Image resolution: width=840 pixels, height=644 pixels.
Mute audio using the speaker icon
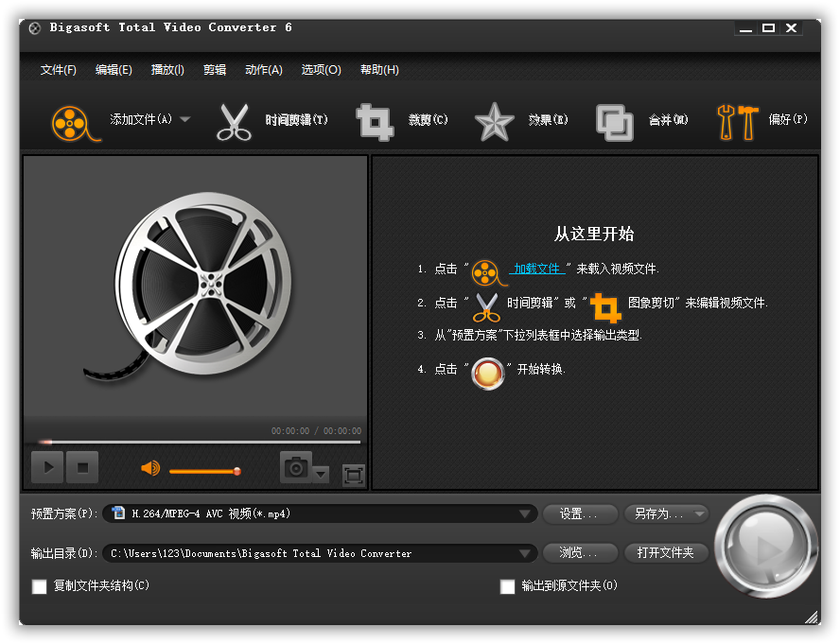tap(150, 468)
